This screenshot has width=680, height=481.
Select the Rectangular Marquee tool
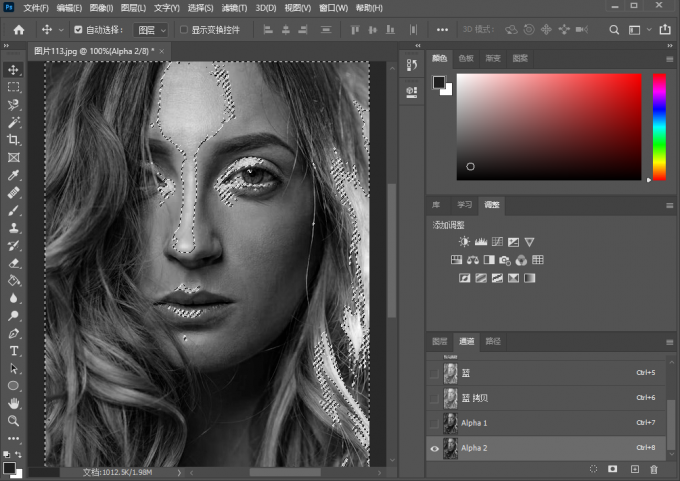pos(14,87)
